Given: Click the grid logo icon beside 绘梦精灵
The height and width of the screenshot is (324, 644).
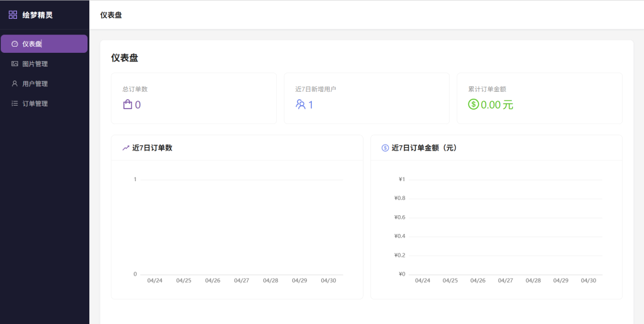Looking at the screenshot, I should (13, 14).
